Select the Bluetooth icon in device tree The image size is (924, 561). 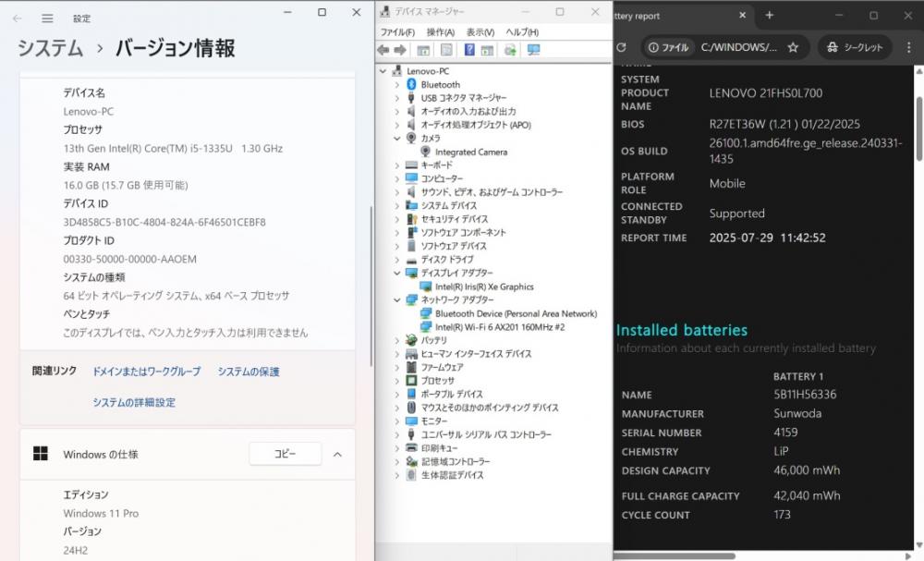coord(411,84)
